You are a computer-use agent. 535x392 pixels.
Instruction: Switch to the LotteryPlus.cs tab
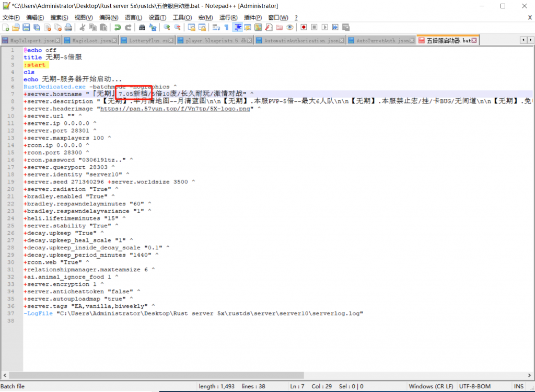coord(148,41)
